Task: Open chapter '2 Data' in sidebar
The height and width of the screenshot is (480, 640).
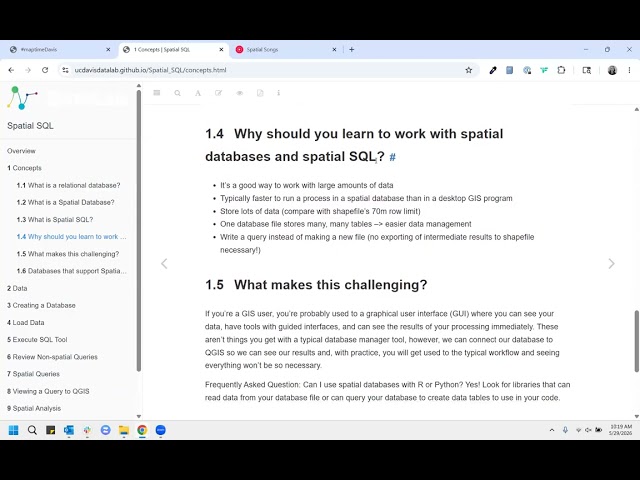Action: [x=17, y=288]
